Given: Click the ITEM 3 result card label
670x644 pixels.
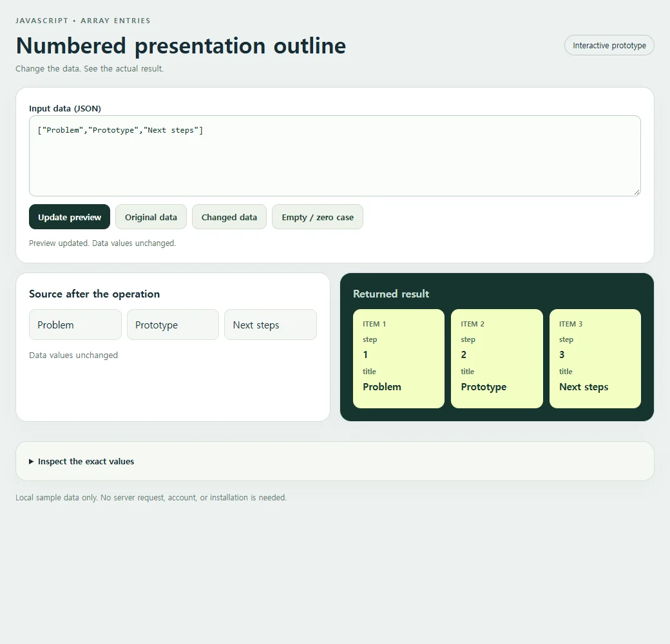Looking at the screenshot, I should pyautogui.click(x=571, y=324).
